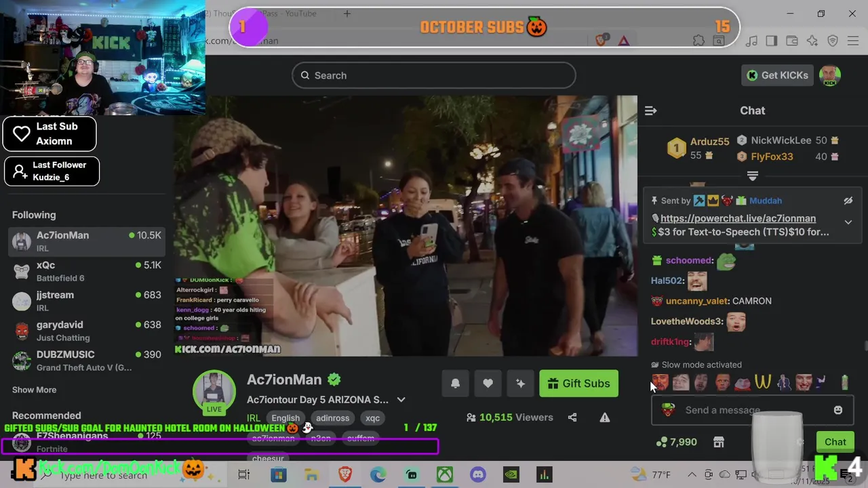Share the stream with the share icon
The width and height of the screenshot is (868, 488).
[572, 418]
